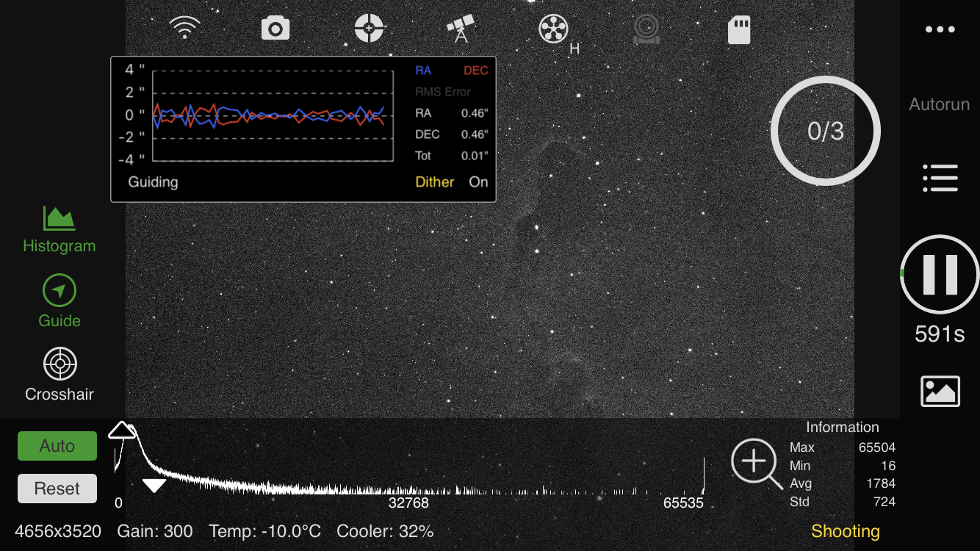Toggle the Crosshair overlay
The height and width of the screenshot is (551, 980).
60,375
